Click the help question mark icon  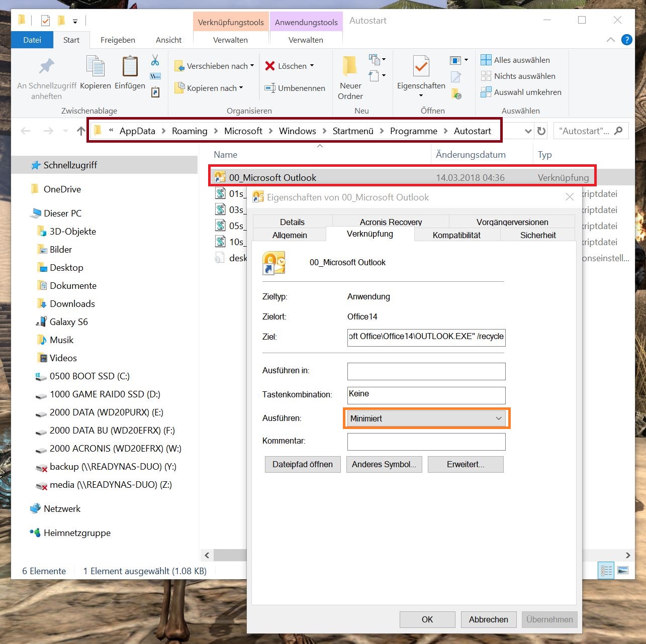tap(626, 40)
